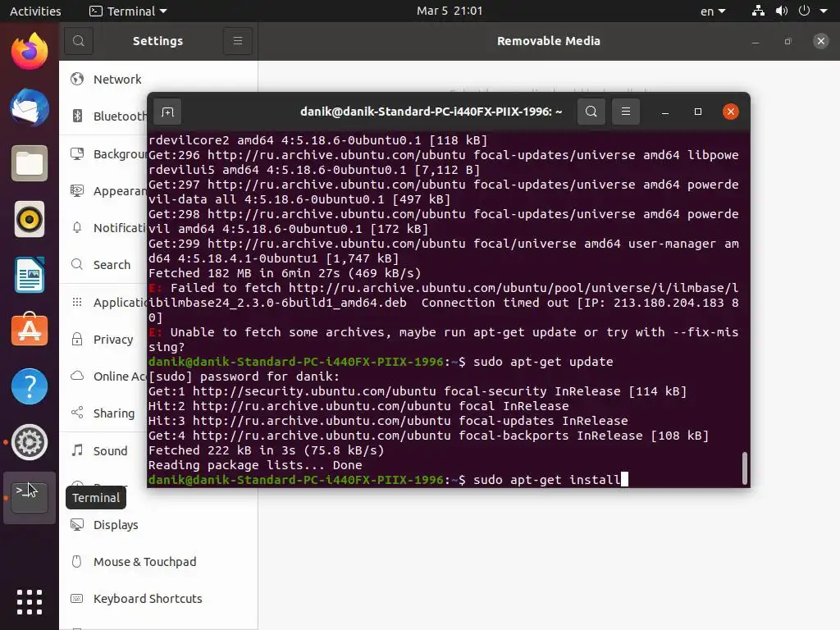Open the system menu arrow in top bar
Viewport: 840px width, 630px height.
pyautogui.click(x=824, y=11)
